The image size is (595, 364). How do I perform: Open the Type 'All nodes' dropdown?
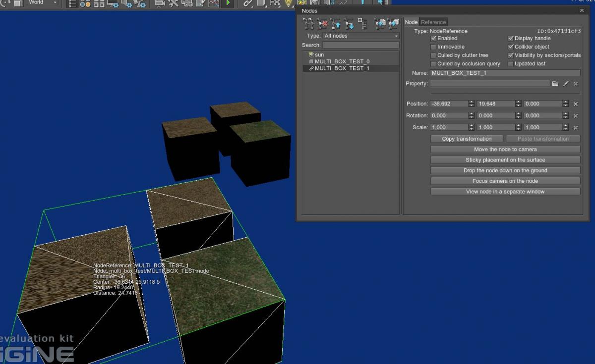(360, 36)
